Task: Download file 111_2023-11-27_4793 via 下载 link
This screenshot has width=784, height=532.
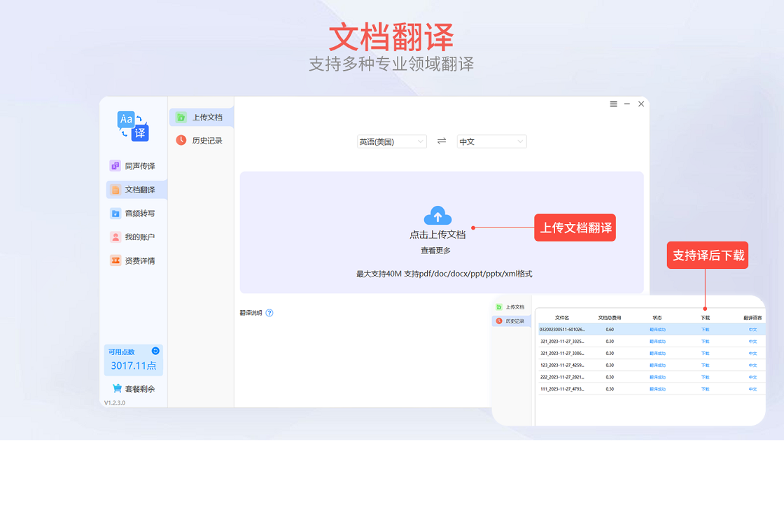Action: [705, 389]
